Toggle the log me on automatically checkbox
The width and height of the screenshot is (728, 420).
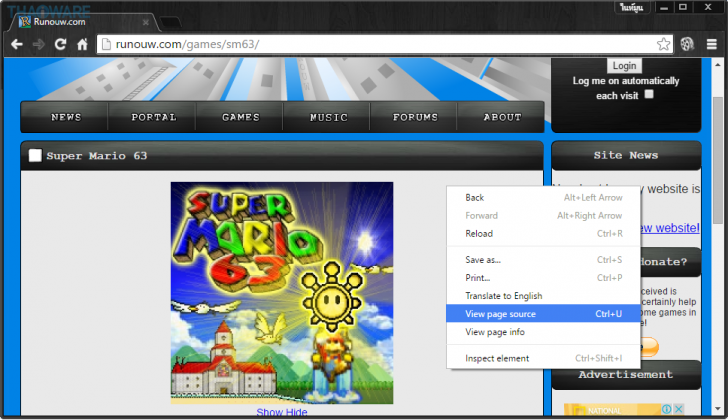(x=649, y=94)
